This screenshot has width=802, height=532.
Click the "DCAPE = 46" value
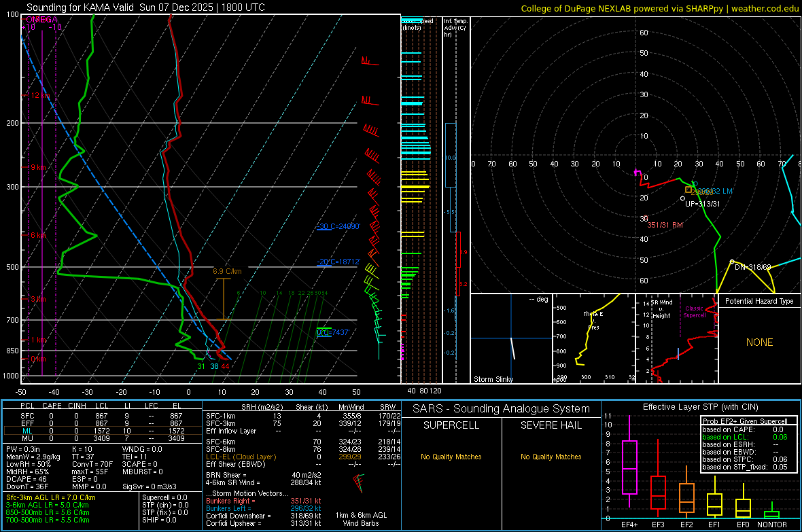(x=26, y=479)
